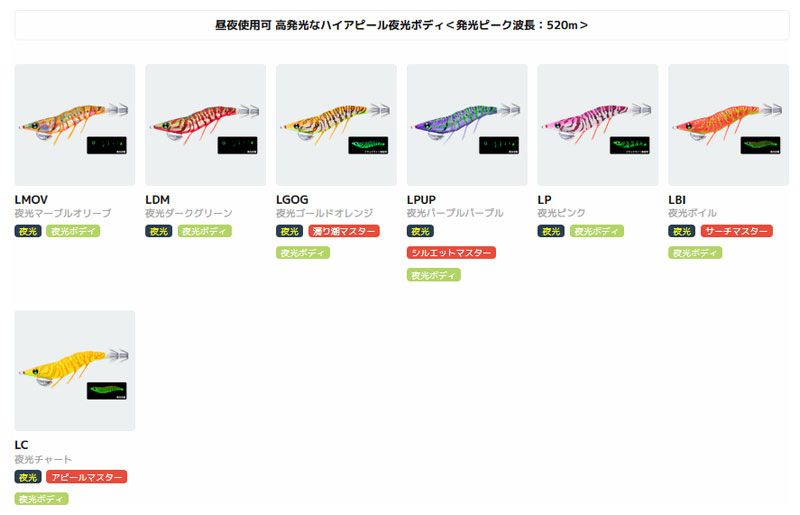Open the LP pink lure image
The width and height of the screenshot is (800, 515).
tap(597, 125)
